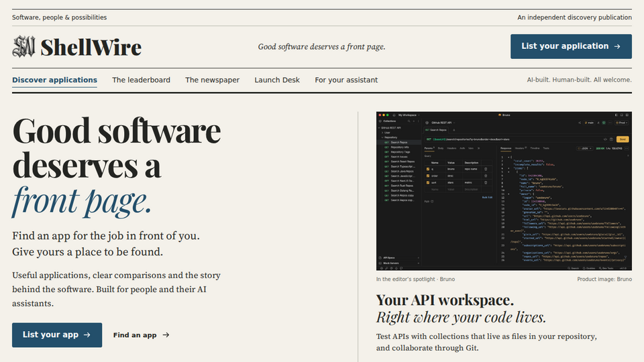
Task: Click the In the editor's spotlight Bruno caption
Action: [x=415, y=279]
